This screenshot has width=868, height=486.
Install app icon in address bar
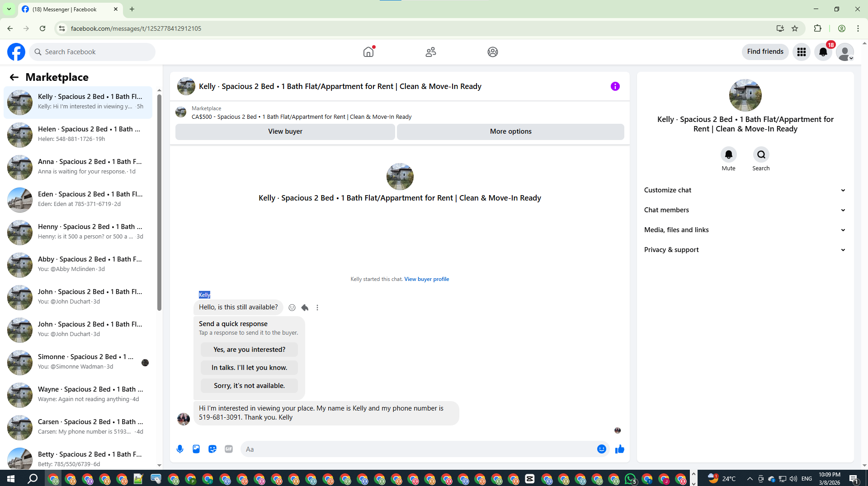click(x=780, y=28)
